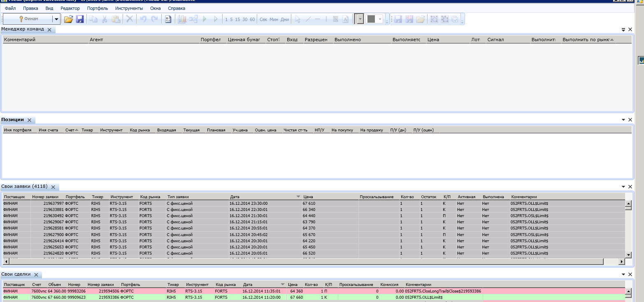644x302 pixels.
Task: Click the properties list icon in toolbar
Action: 168,19
